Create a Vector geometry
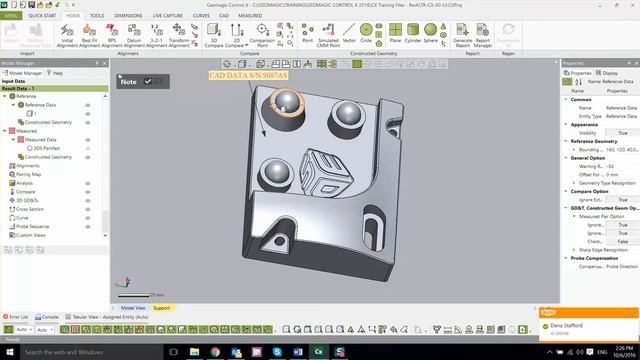 (349, 33)
